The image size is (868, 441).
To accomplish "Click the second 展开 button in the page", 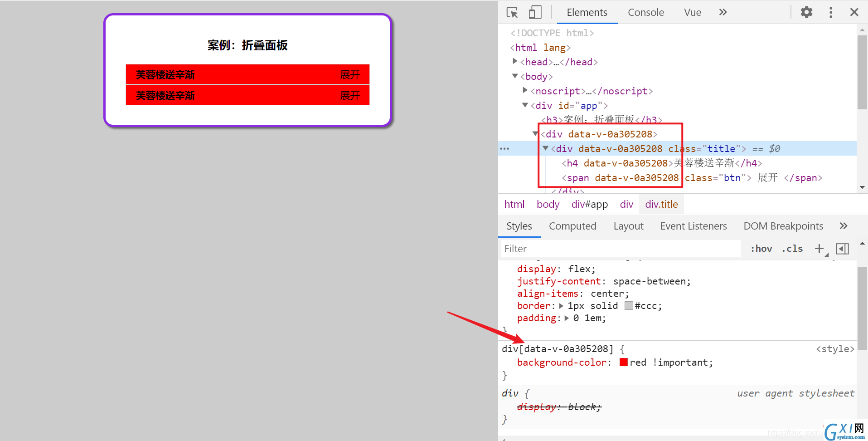I will click(350, 96).
